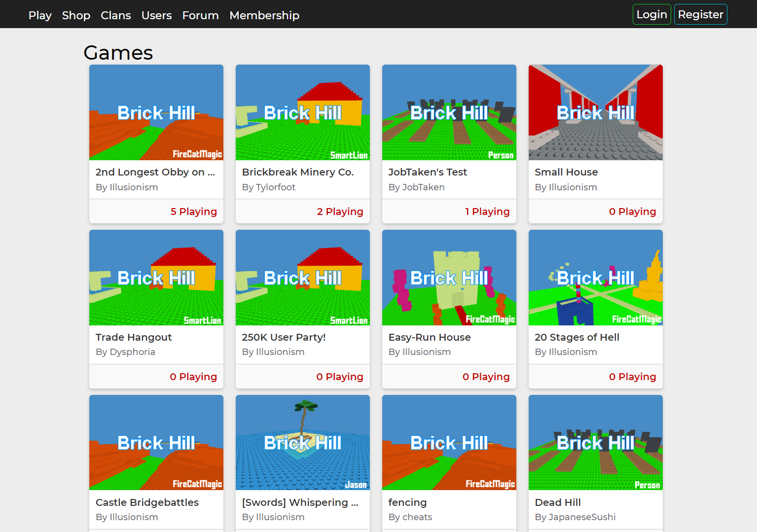Open the Clans section

[x=116, y=15]
